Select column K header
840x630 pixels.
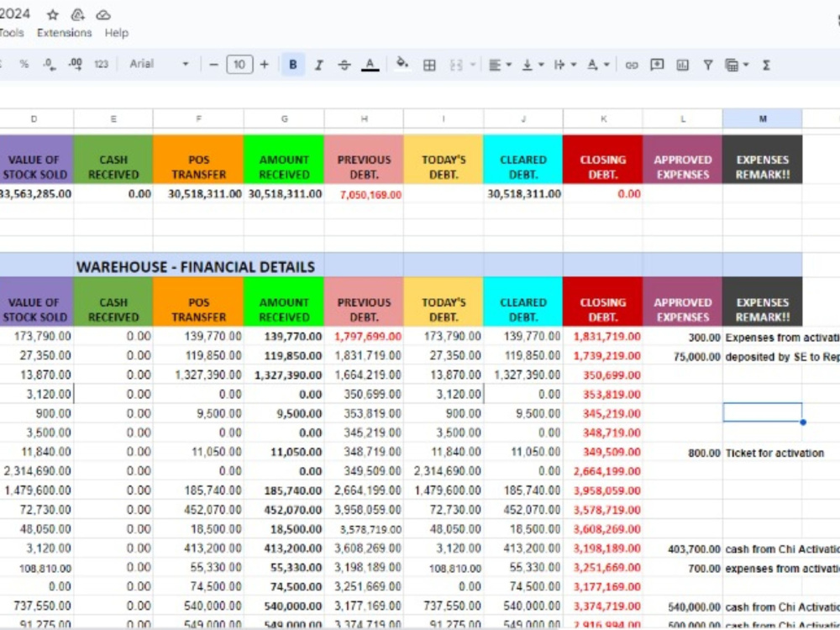coord(602,119)
